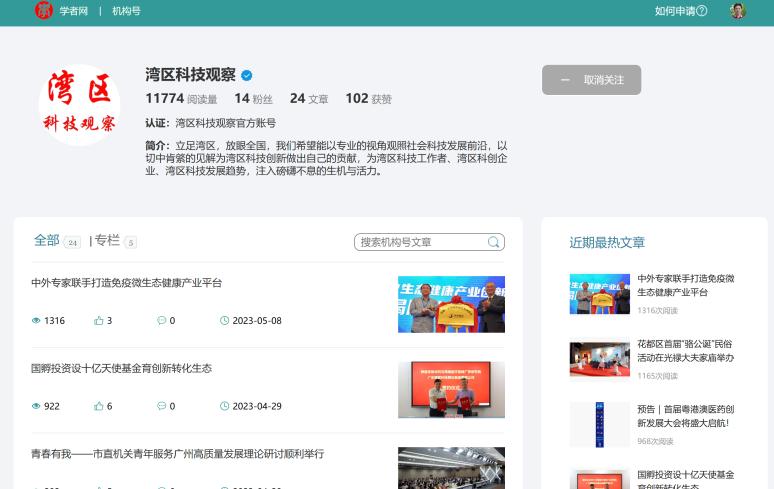Open article 青春有我——市直机关青年服务广州高质量发展理论研讨顺利举行
This screenshot has width=774, height=489.
coord(178,454)
